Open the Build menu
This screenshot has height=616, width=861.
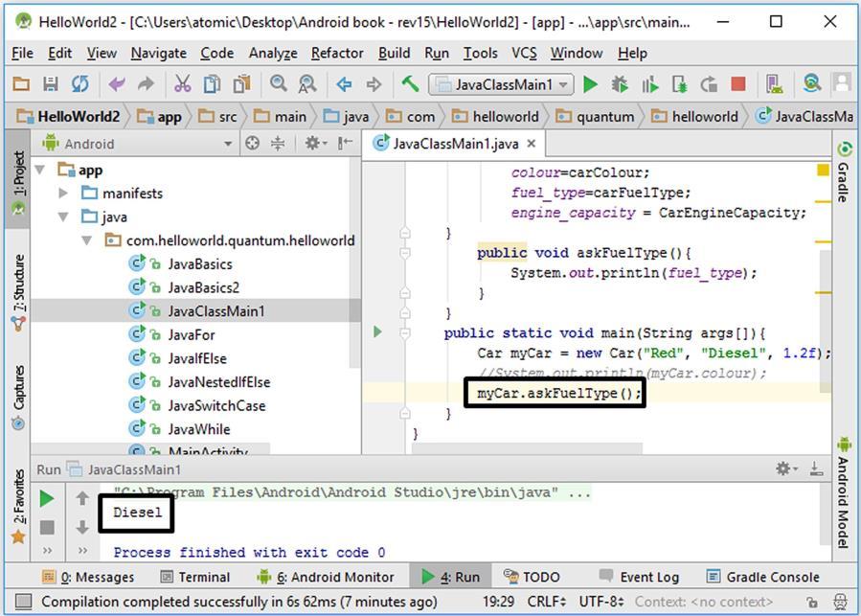pos(395,54)
